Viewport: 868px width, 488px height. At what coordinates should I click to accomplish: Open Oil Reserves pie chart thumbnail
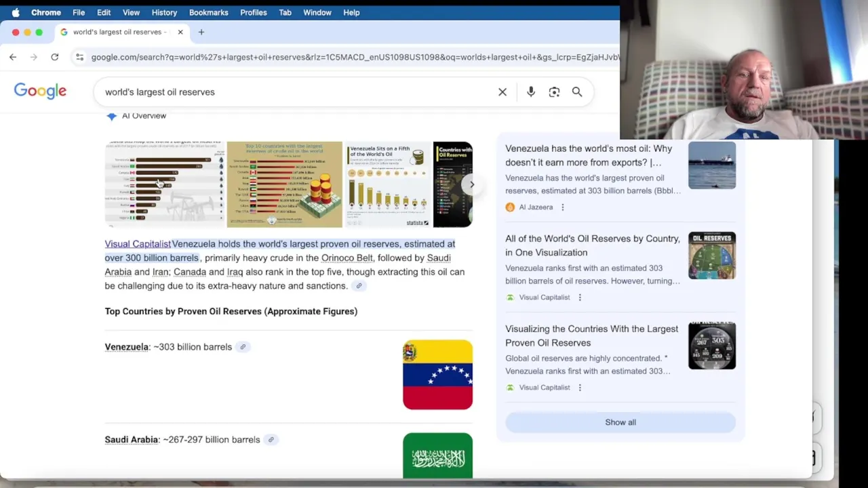point(712,256)
